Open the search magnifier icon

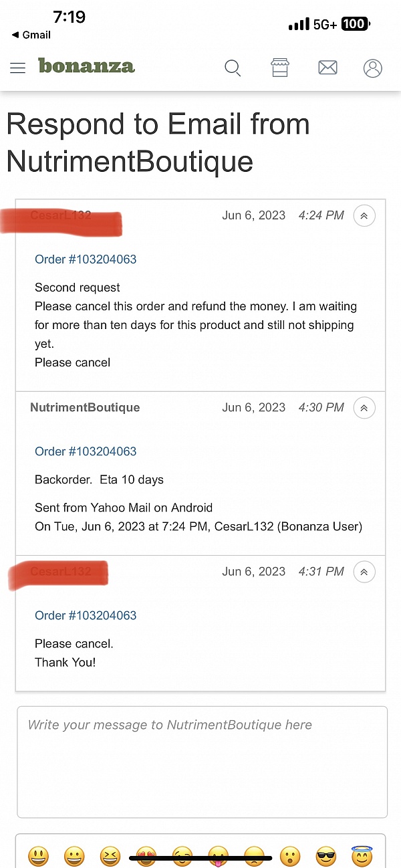pos(233,68)
